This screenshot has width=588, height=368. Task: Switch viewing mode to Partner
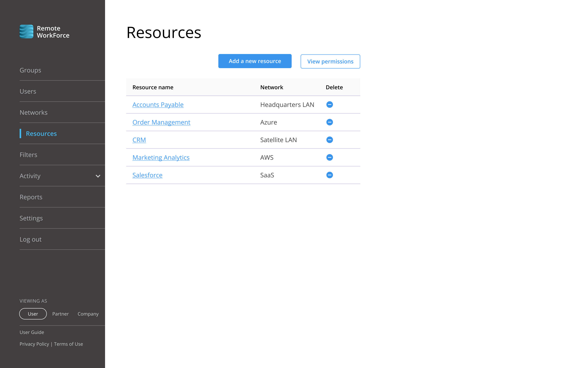tap(60, 314)
